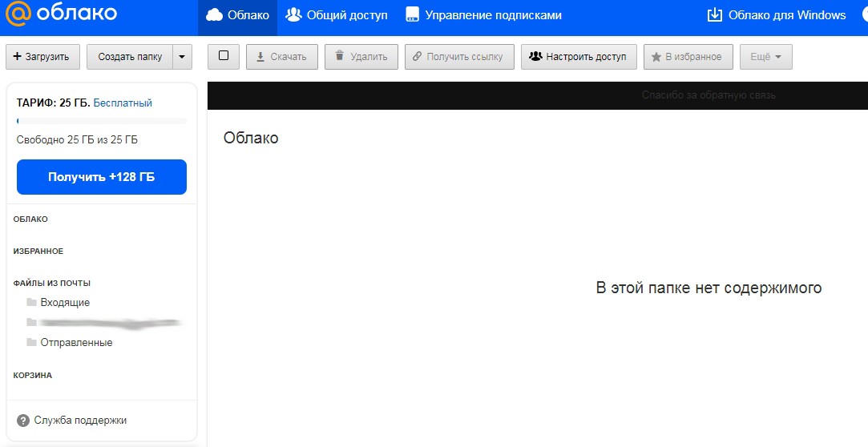
Task: Open the Общий доступ tab
Action: point(337,15)
